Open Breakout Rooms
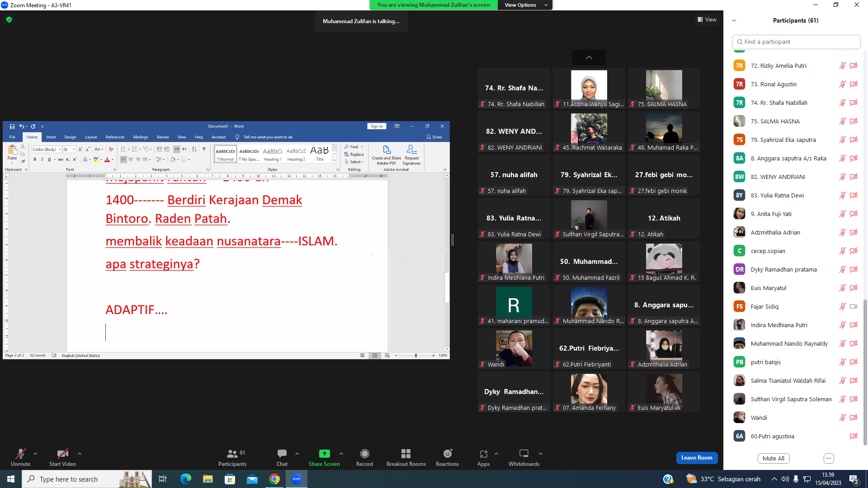 tap(406, 457)
